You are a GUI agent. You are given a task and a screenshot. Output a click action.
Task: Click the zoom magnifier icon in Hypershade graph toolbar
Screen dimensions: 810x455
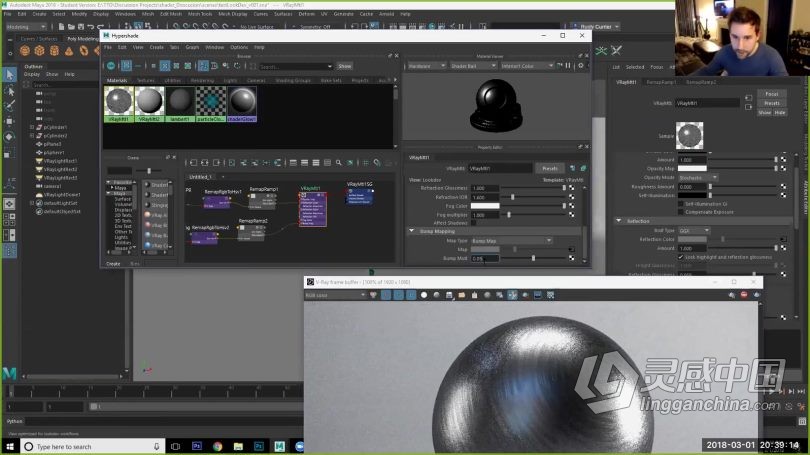[339, 163]
